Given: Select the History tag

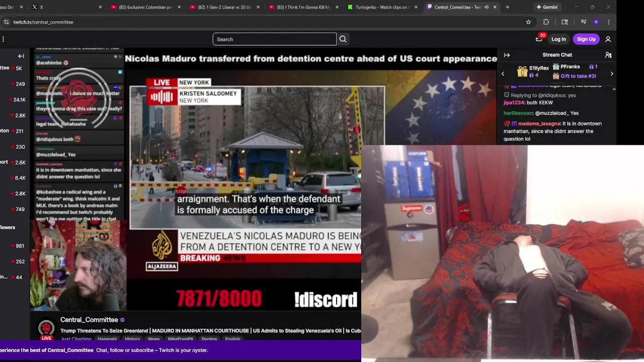Looking at the screenshot, I should 132,339.
